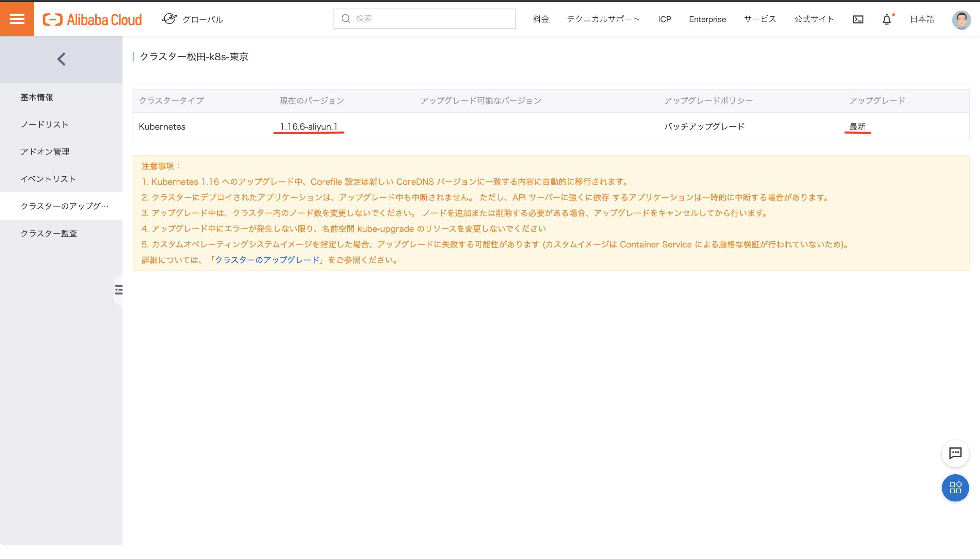Open the Cloud Shell terminal icon
The image size is (980, 559).
coord(858,19)
